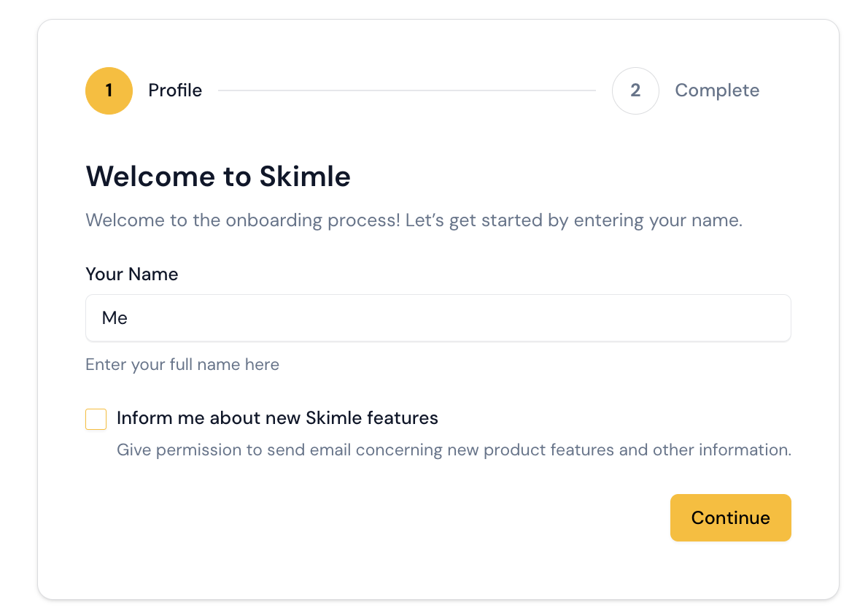Click the step 2 circle indicator
Screen dimensions: 868x613
click(x=635, y=91)
